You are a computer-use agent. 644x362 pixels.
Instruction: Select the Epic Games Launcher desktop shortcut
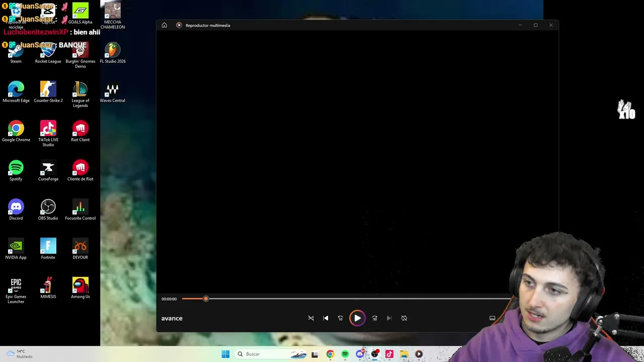pyautogui.click(x=16, y=291)
